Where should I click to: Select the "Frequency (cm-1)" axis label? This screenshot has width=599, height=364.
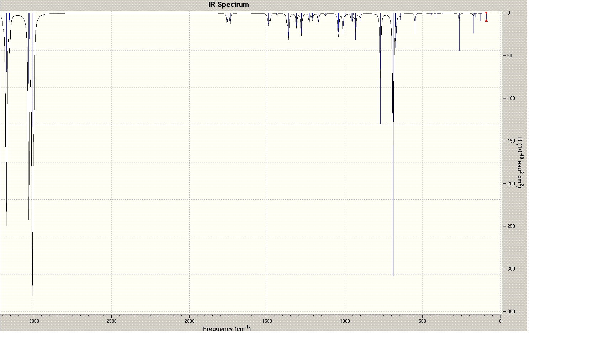point(227,328)
